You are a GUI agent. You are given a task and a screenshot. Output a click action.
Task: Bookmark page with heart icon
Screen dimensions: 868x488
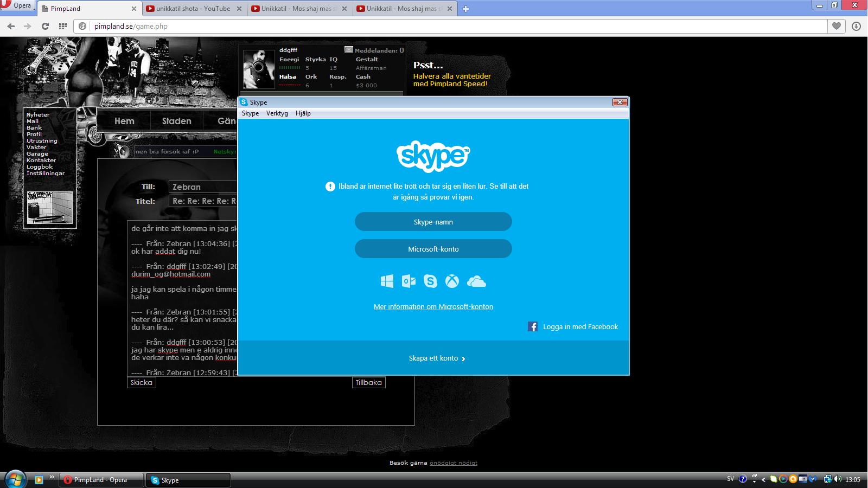[x=837, y=26]
